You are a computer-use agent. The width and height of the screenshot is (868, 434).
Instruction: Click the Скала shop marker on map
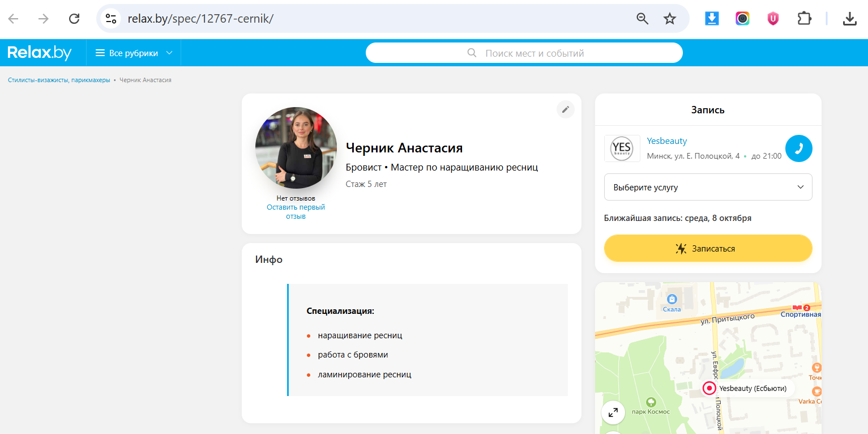pos(672,299)
